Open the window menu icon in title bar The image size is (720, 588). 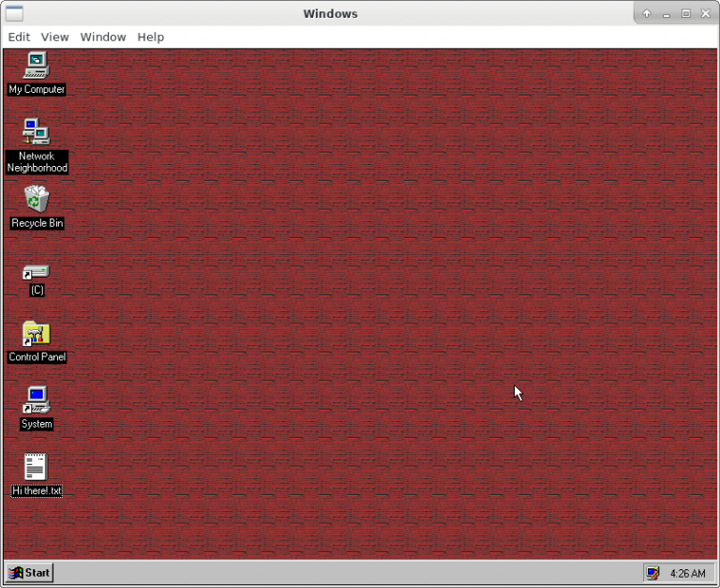14,13
